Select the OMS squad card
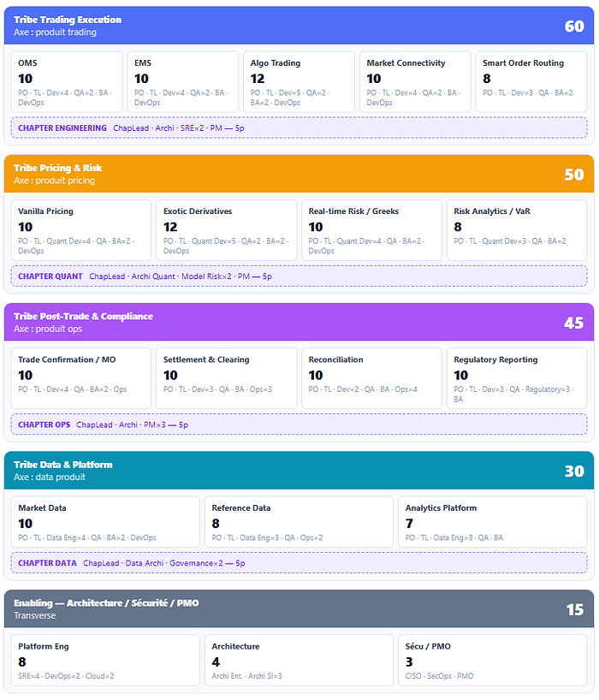This screenshot has width=599, height=700. [x=67, y=81]
